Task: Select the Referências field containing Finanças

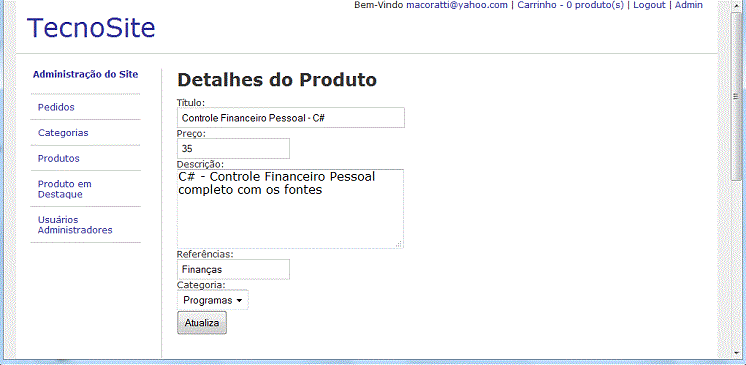Action: point(233,269)
